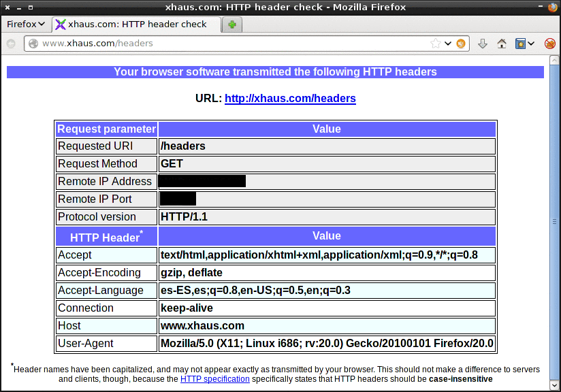The width and height of the screenshot is (561, 392).
Task: Click the User-Agent value cell
Action: click(x=327, y=344)
